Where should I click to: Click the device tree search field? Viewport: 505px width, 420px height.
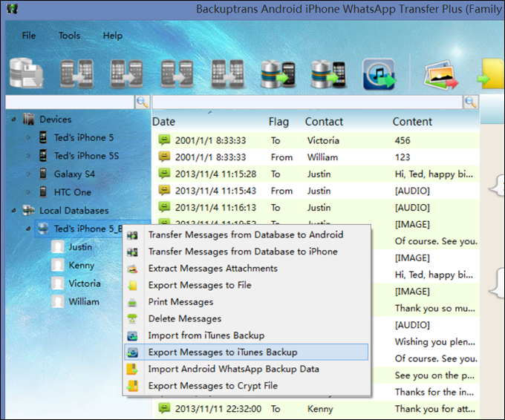(x=70, y=102)
